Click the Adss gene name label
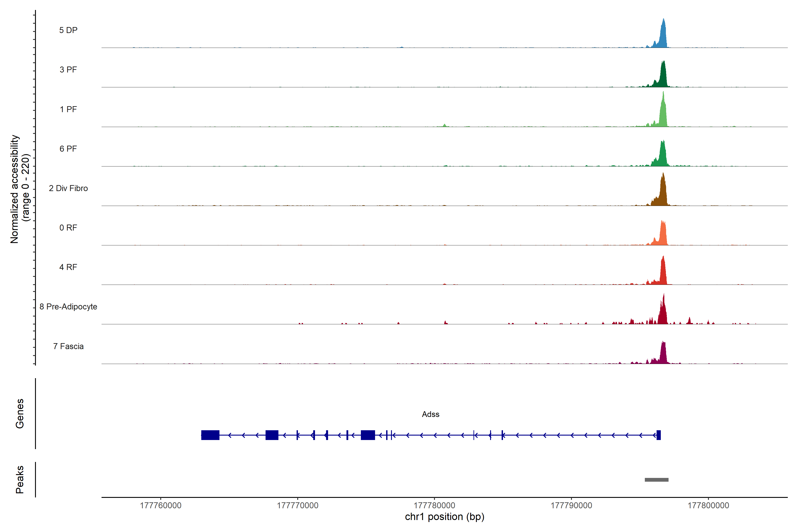The height and width of the screenshot is (532, 798). tap(430, 414)
